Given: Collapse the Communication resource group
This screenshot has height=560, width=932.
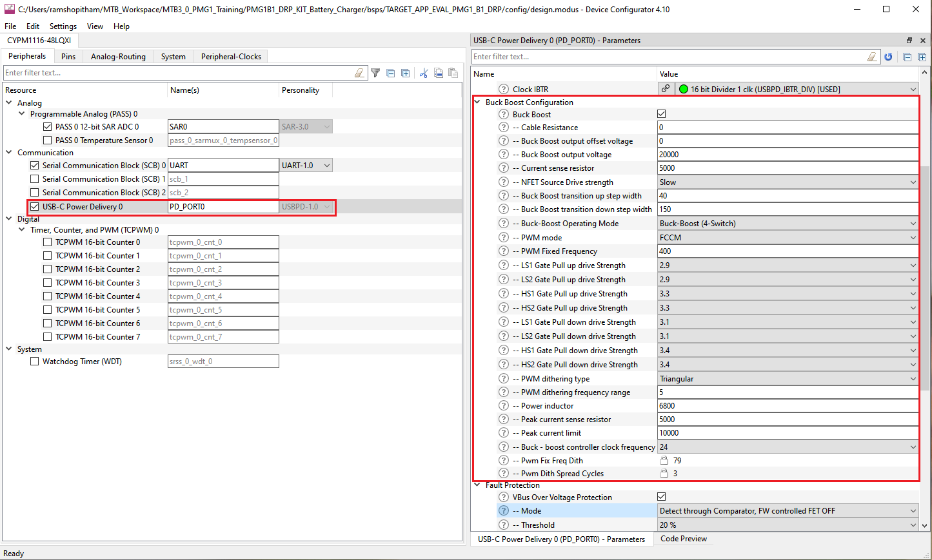Looking at the screenshot, I should [9, 153].
